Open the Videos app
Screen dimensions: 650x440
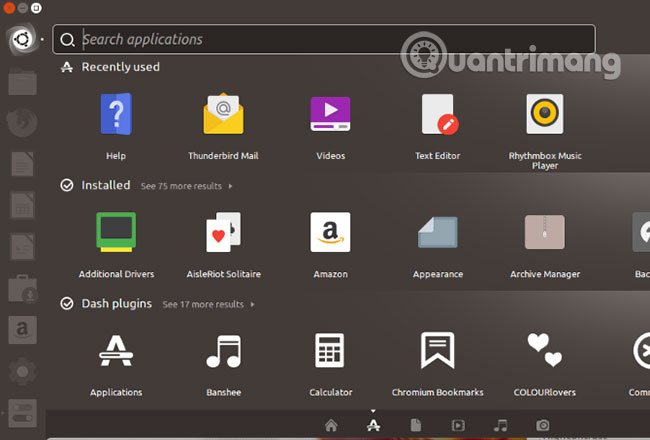click(x=330, y=114)
